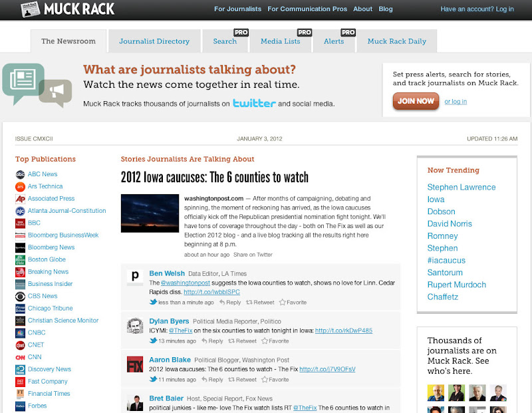Favorite Ben Welsh's tweet
The width and height of the screenshot is (532, 413).
point(293,303)
